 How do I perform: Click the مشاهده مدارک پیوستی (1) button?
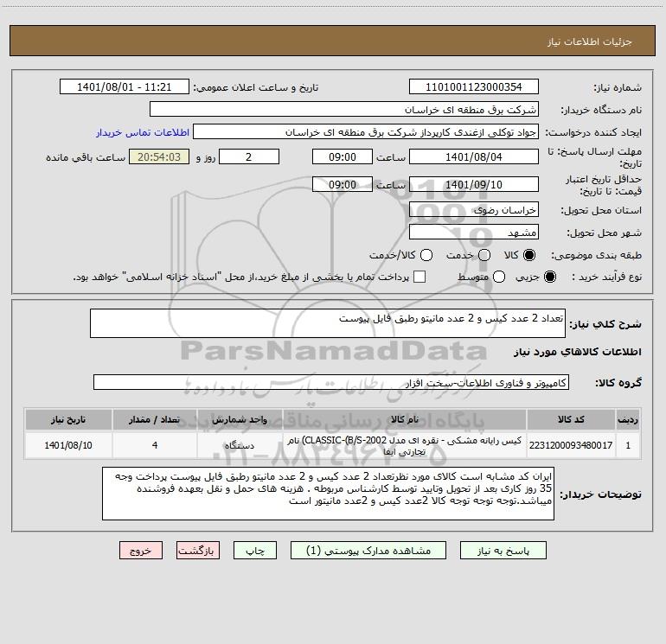click(x=368, y=551)
